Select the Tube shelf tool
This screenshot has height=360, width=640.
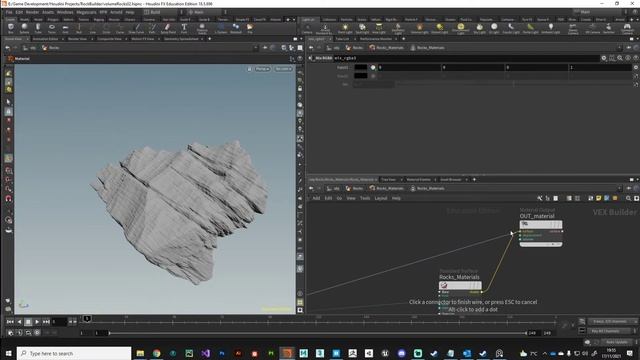pos(38,28)
